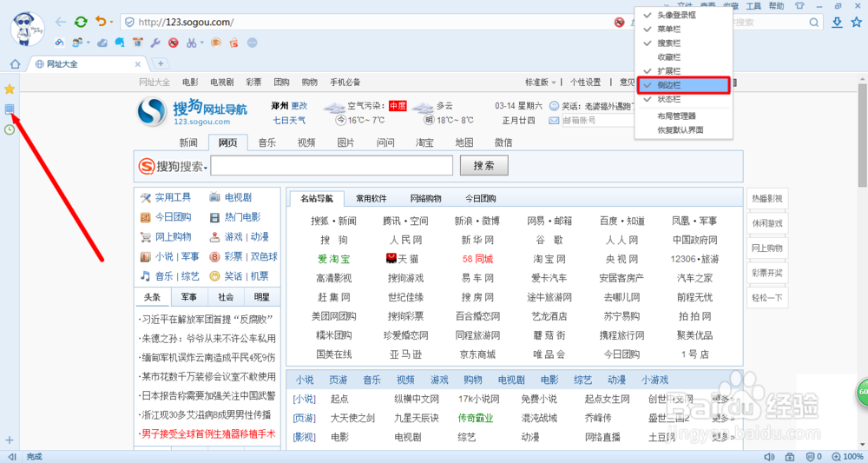
Task: Click the 搜索 button
Action: [x=483, y=166]
